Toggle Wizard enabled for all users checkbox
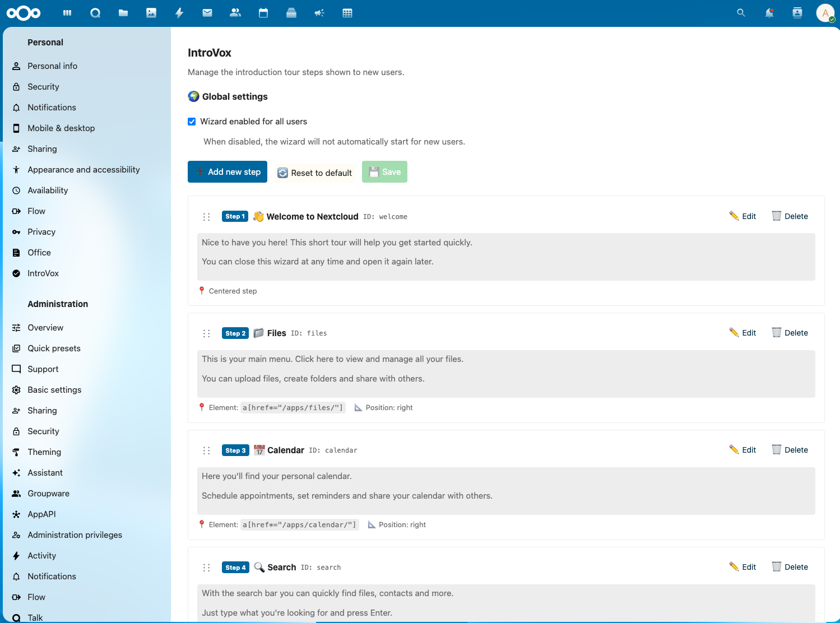The width and height of the screenshot is (840, 623). [x=192, y=122]
